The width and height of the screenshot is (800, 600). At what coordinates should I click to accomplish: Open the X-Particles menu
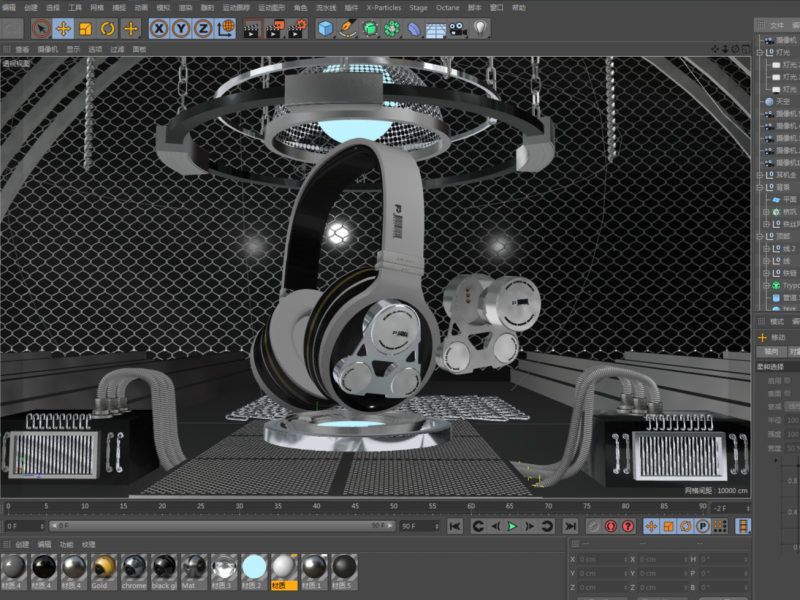pos(383,7)
